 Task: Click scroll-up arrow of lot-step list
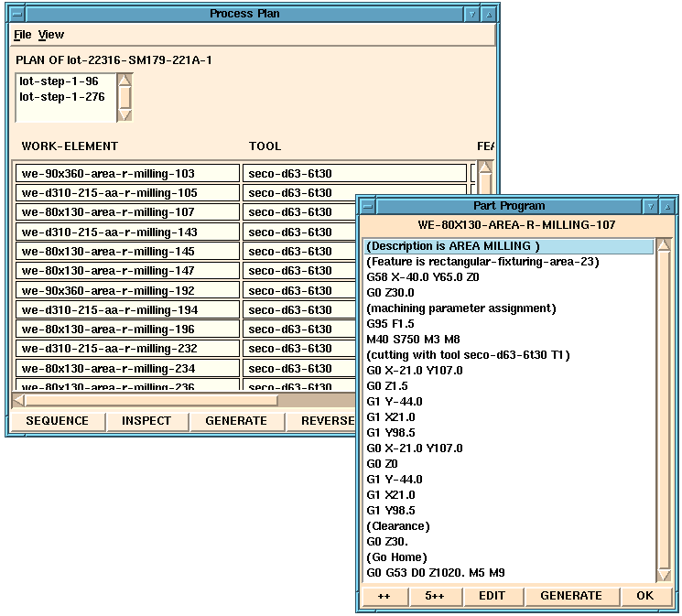pyautogui.click(x=125, y=81)
